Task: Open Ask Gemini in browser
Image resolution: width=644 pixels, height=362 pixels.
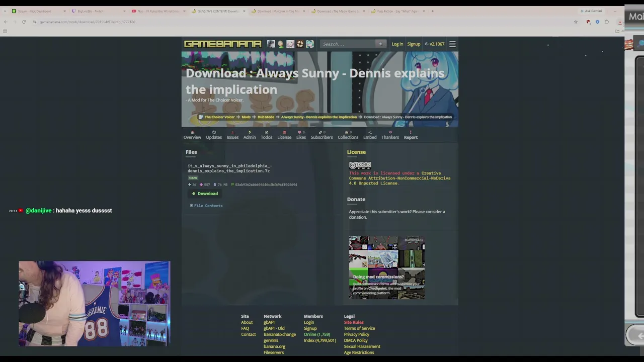Action: click(591, 11)
